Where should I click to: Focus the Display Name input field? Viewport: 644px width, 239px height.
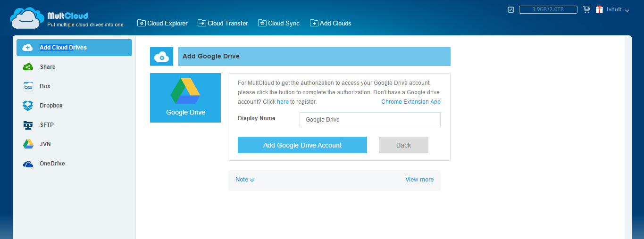coord(370,120)
